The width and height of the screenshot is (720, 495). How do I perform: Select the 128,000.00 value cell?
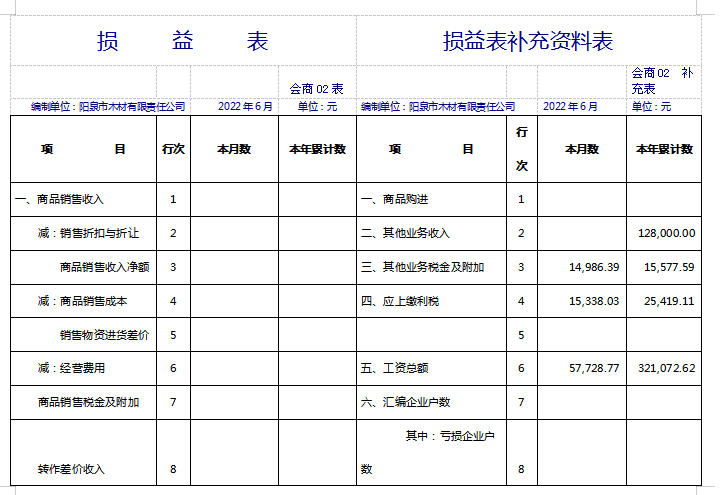(x=665, y=233)
